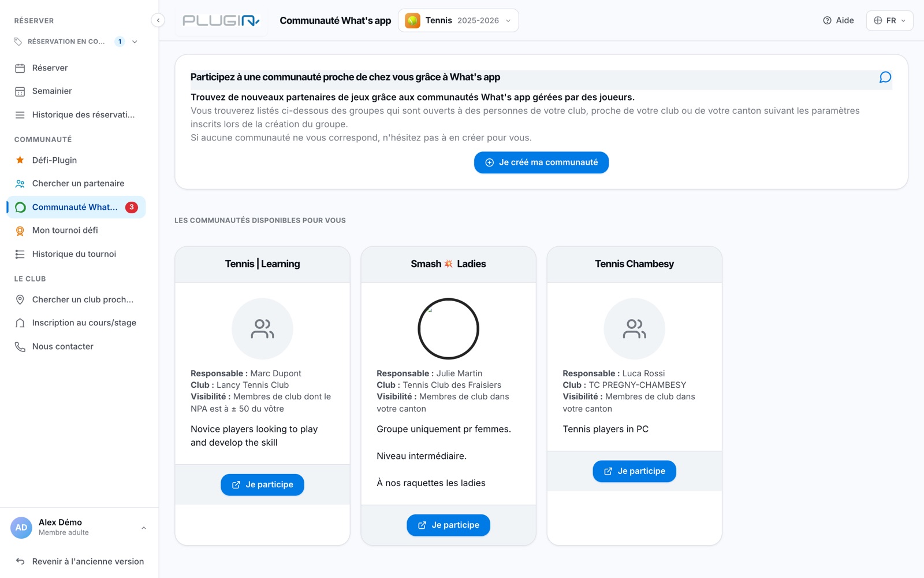Click the Chercher un partenaire people icon
The height and width of the screenshot is (578, 924).
click(20, 184)
